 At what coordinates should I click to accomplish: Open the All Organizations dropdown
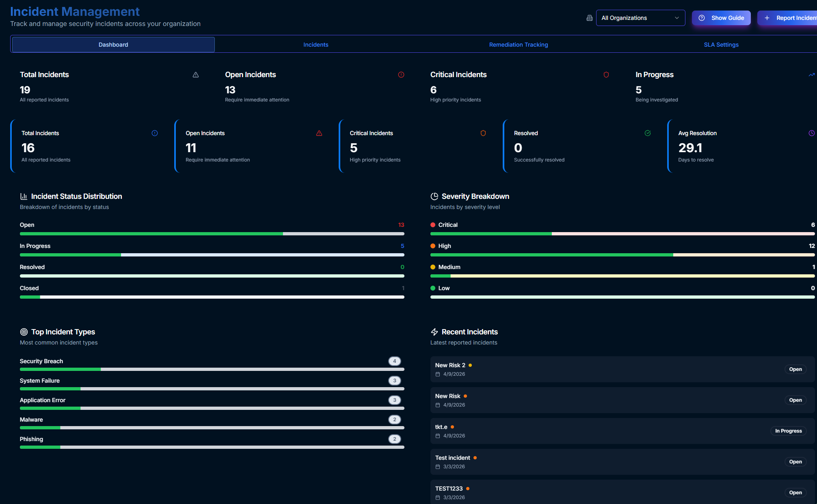640,18
